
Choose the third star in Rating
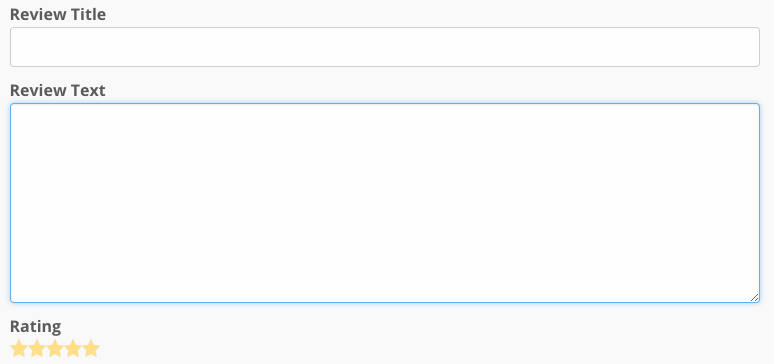click(55, 348)
